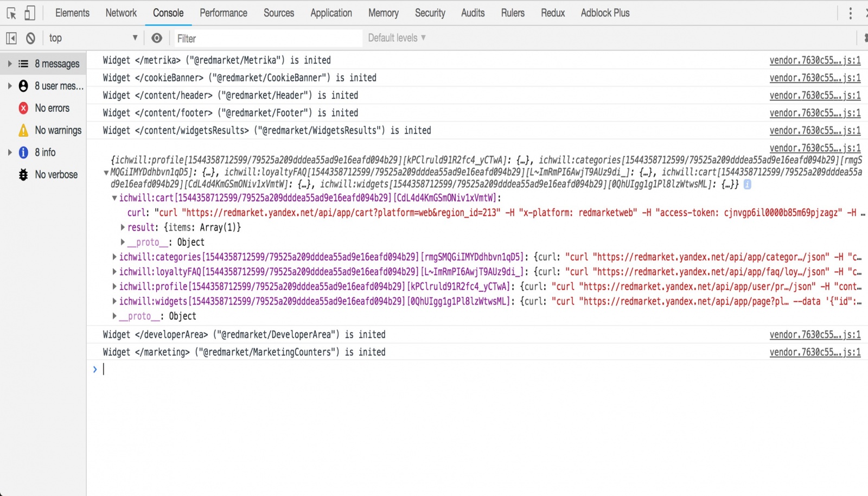The image size is (868, 496).
Task: Select 'No errors' sidebar filter
Action: point(43,108)
